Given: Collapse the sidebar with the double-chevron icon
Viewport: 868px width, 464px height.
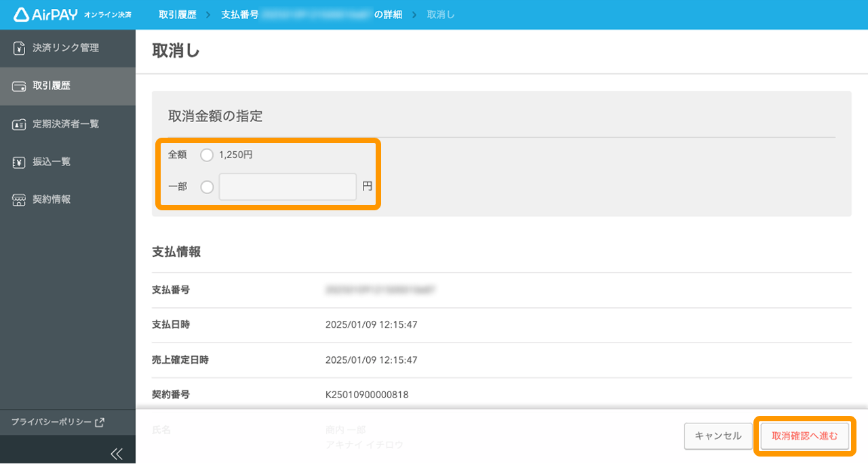Looking at the screenshot, I should [x=117, y=453].
